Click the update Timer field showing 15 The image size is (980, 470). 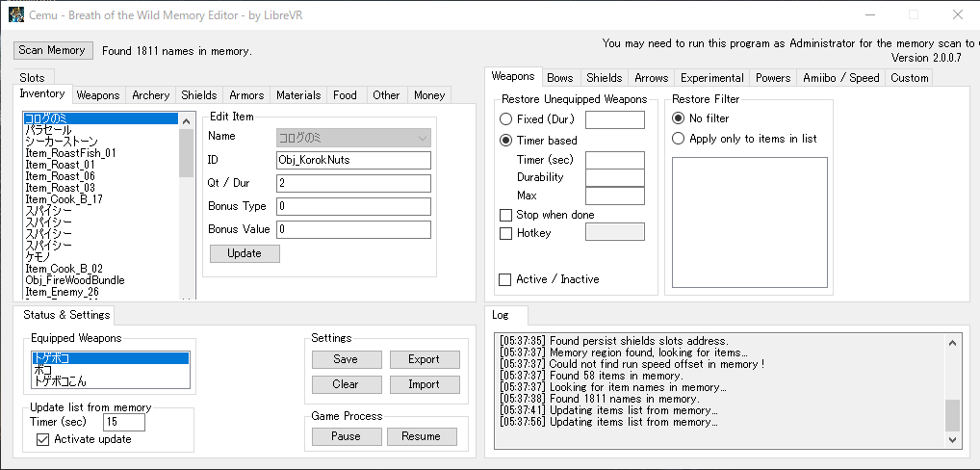(124, 422)
